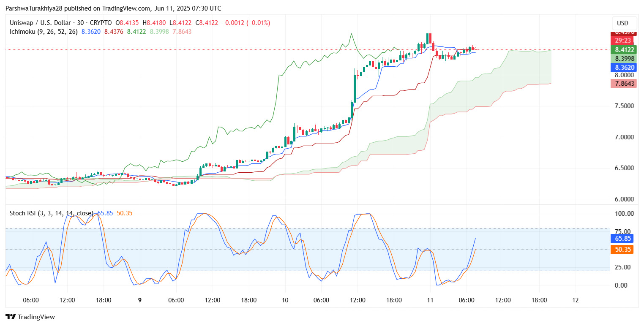Open the USD currency selector

pos(623,23)
